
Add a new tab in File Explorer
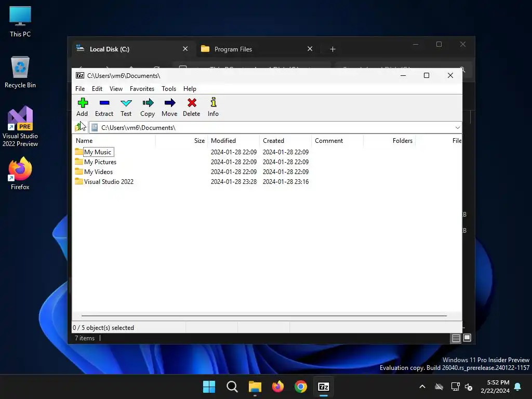tap(333, 49)
